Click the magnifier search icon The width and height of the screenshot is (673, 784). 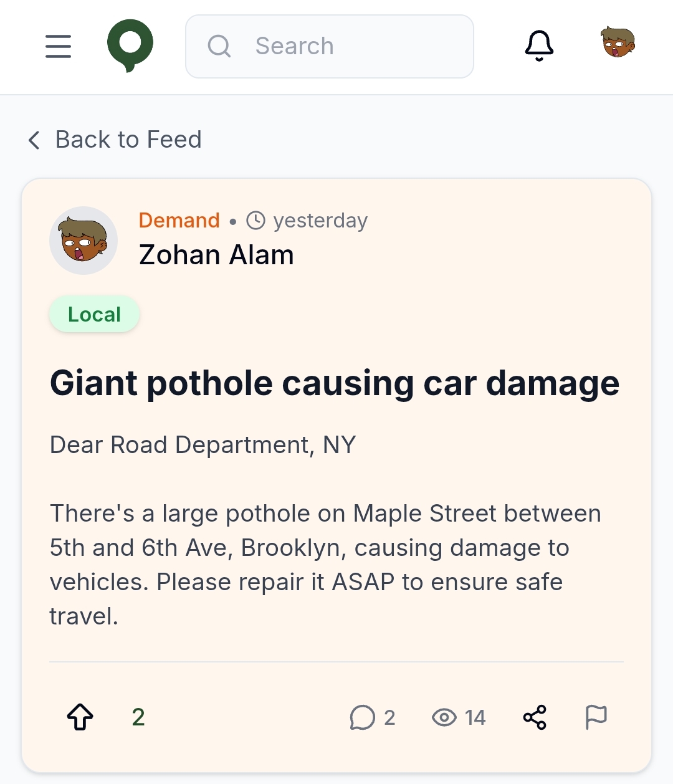tap(219, 46)
